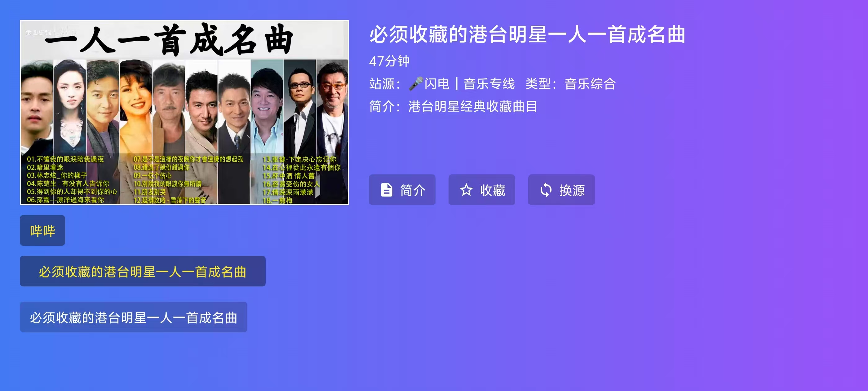Viewport: 868px width, 391px height.
Task: Click the genre label 音乐综合
Action: 590,84
